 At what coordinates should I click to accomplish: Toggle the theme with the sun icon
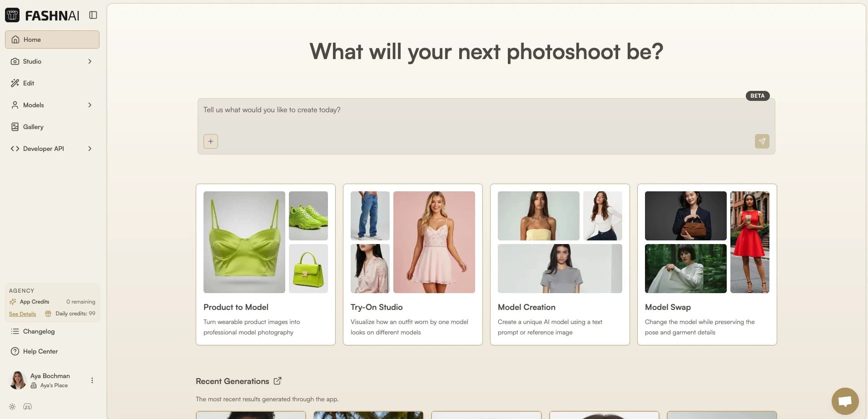click(x=11, y=406)
